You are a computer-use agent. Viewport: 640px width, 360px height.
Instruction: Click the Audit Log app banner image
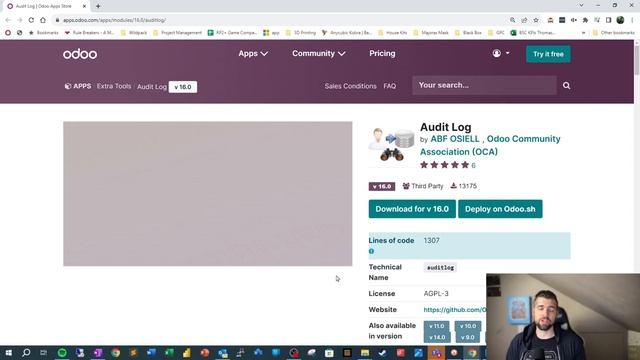(x=207, y=193)
